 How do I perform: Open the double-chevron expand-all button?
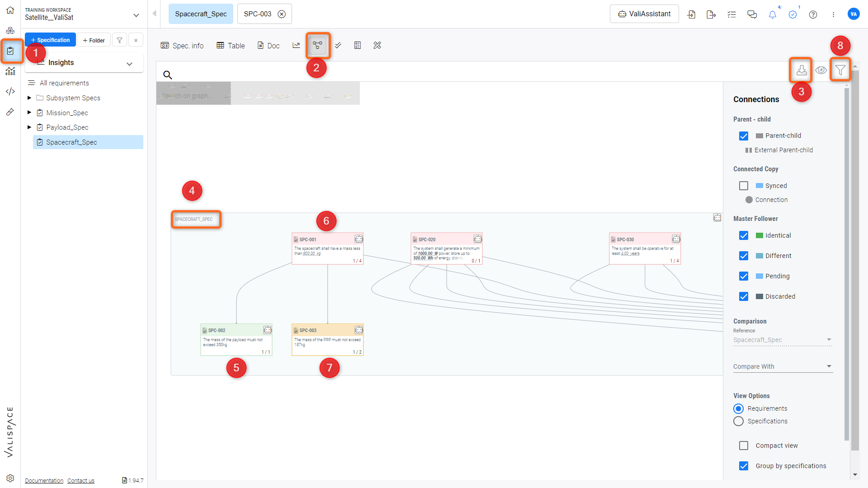[136, 40]
